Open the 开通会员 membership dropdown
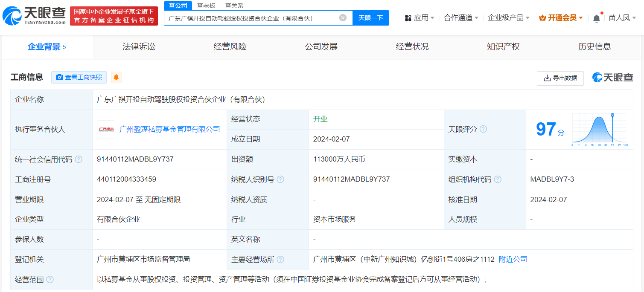This screenshot has height=292, width=644. (561, 18)
